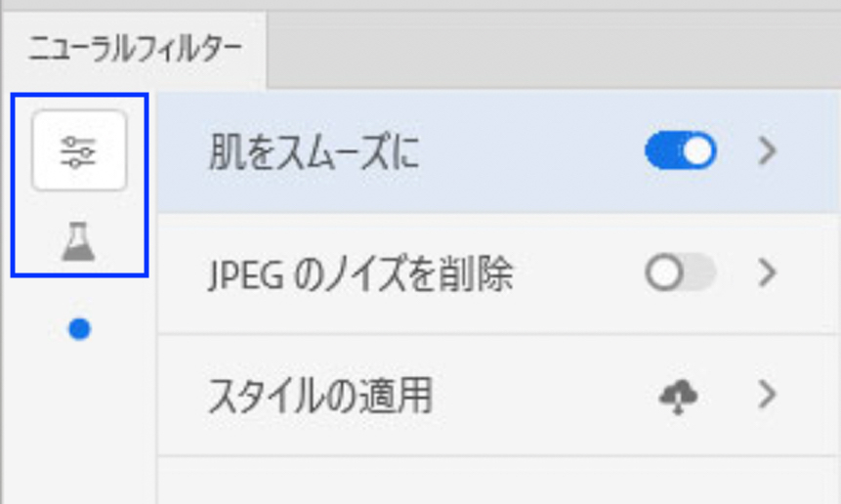841x504 pixels.
Task: Select the 肌をスムーズに filter label
Action: [314, 153]
